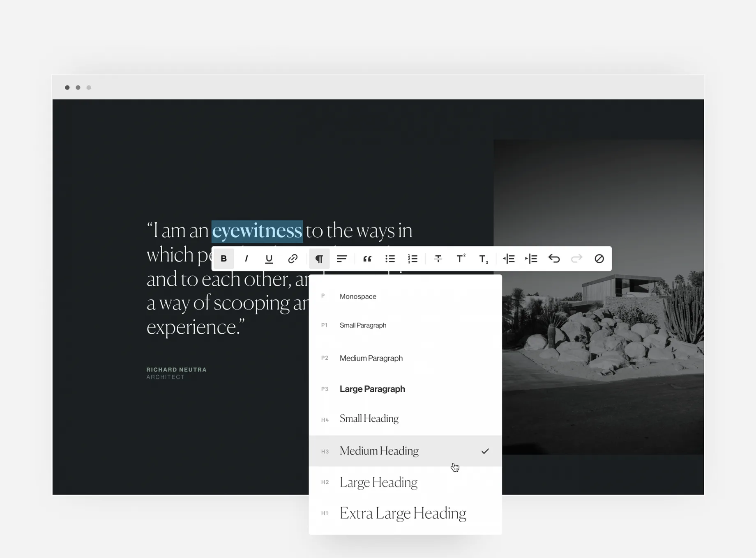Open the paragraph style dropdown
756x558 pixels.
coord(319,259)
